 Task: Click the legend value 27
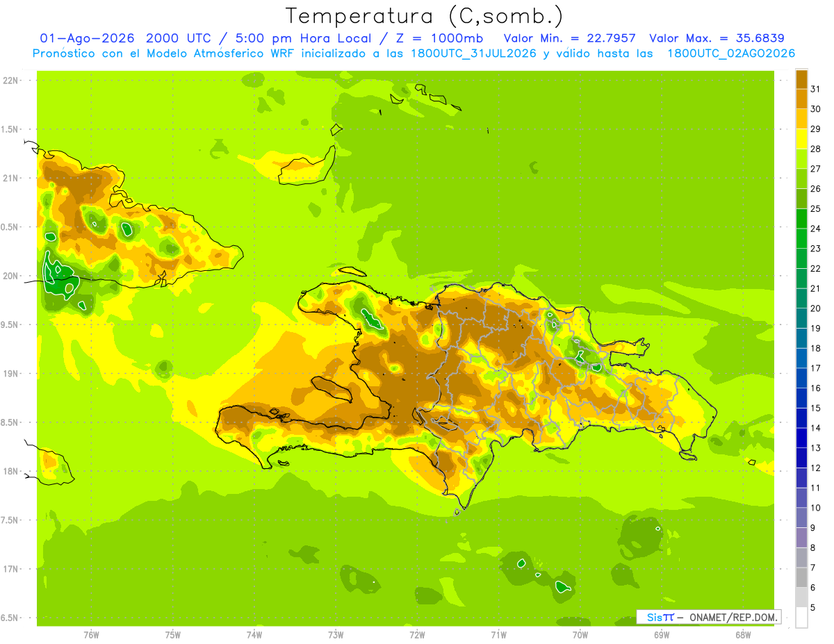815,169
